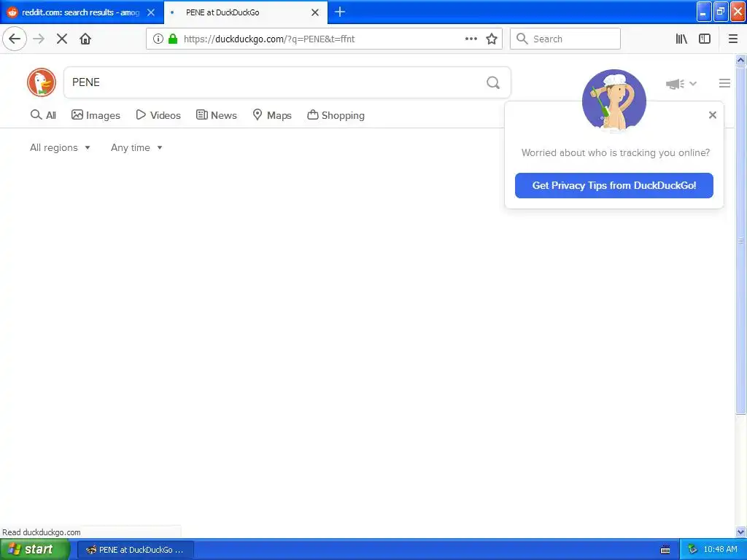Click the page vertical scrollbar thumb

coord(740,241)
